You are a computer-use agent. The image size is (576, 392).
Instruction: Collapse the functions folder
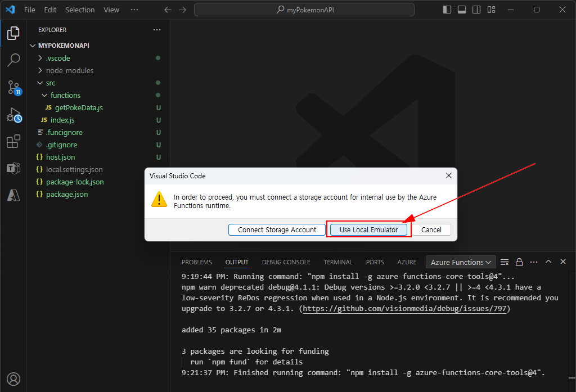pyautogui.click(x=99, y=95)
